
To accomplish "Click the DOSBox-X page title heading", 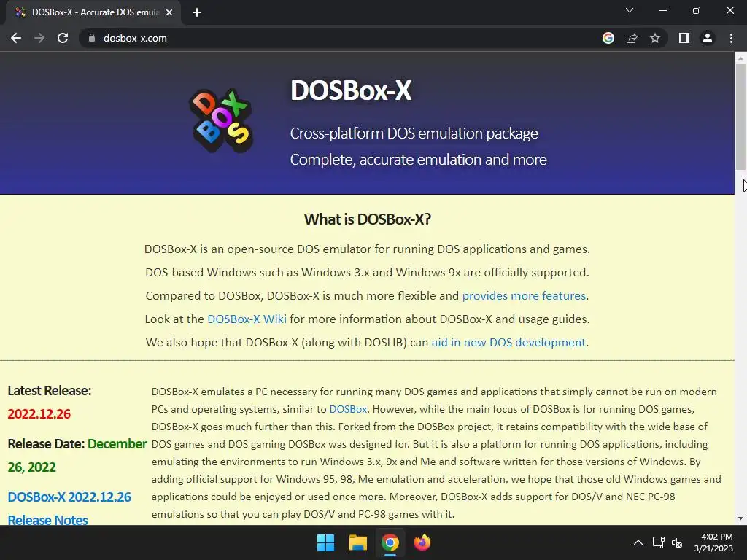I will [x=351, y=90].
